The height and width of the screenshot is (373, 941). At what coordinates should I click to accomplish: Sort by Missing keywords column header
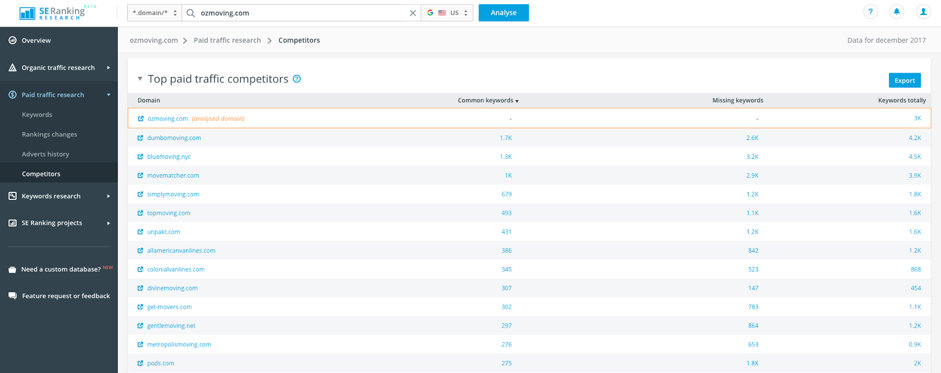pos(738,101)
